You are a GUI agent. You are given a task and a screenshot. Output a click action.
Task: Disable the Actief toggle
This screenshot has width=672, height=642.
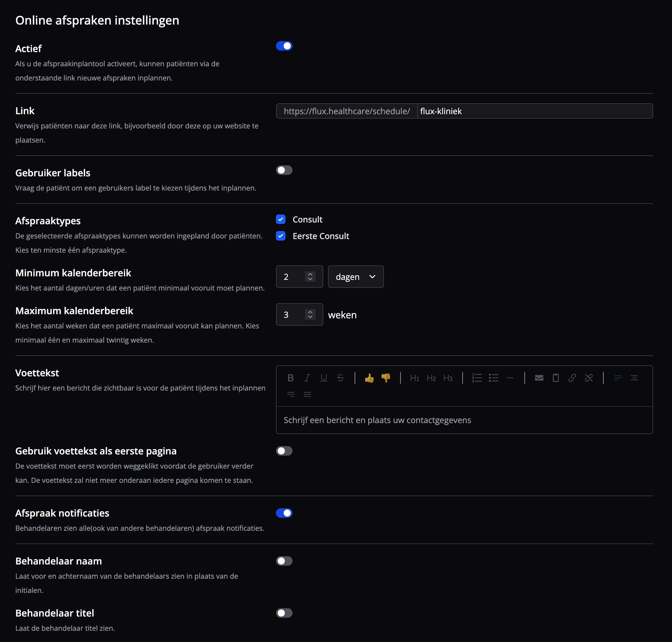[x=284, y=46]
